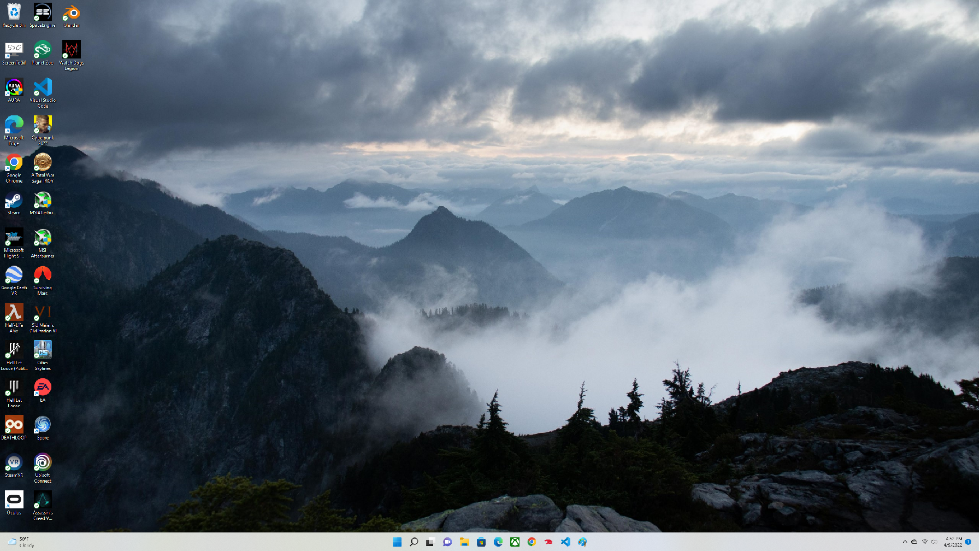Show hidden system tray icons

(905, 542)
